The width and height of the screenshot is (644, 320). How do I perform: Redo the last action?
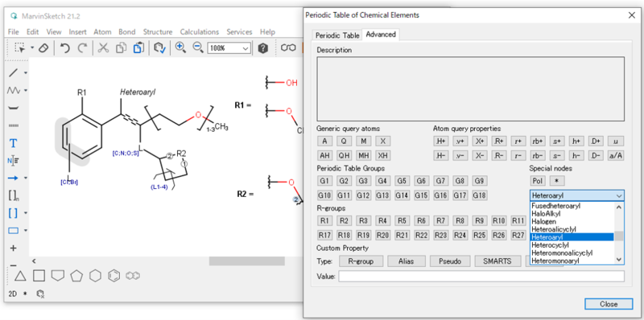83,48
